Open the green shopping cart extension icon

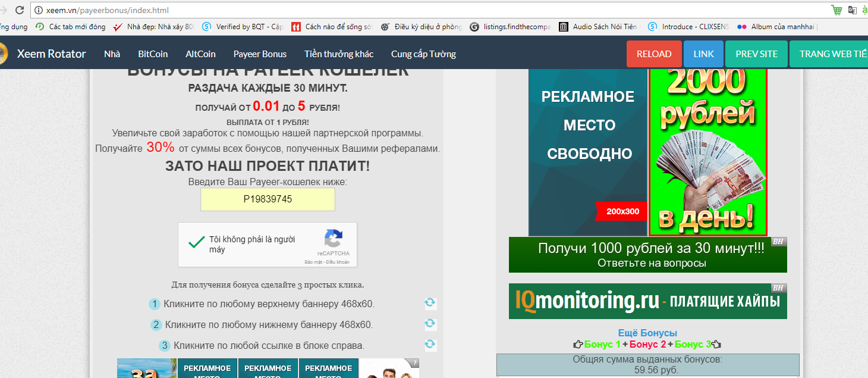point(837,10)
